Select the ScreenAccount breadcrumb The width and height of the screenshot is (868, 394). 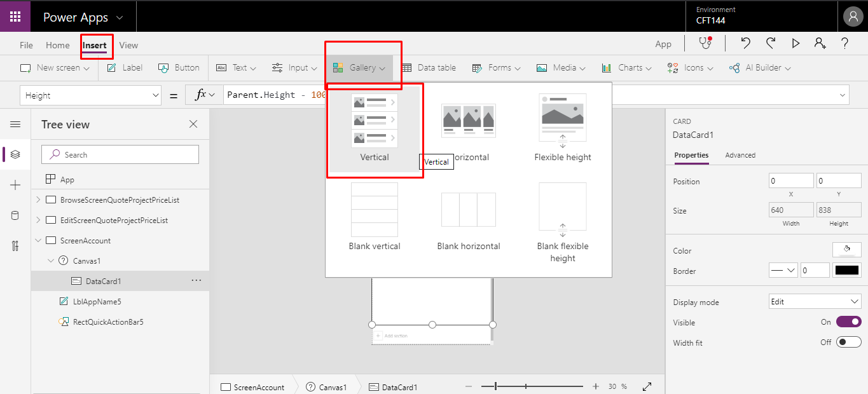pyautogui.click(x=253, y=386)
